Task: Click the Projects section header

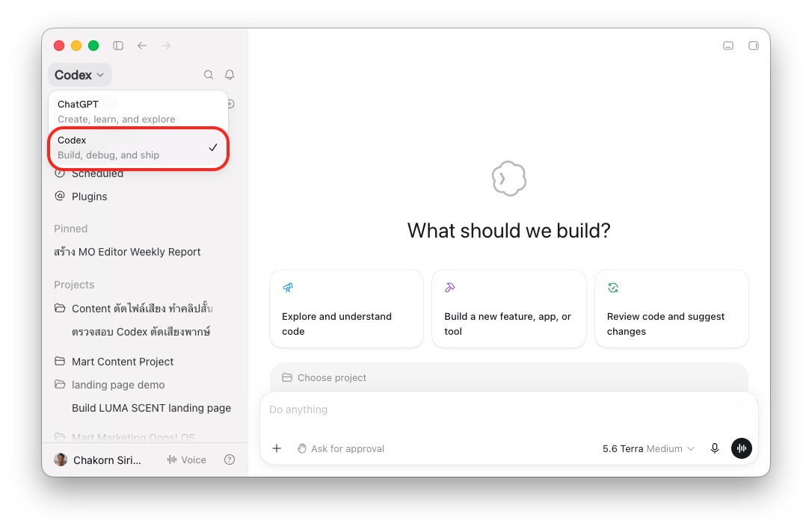Action: tap(74, 285)
